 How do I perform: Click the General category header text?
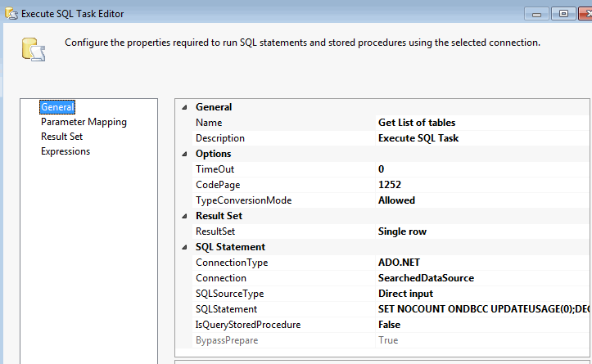(x=214, y=107)
